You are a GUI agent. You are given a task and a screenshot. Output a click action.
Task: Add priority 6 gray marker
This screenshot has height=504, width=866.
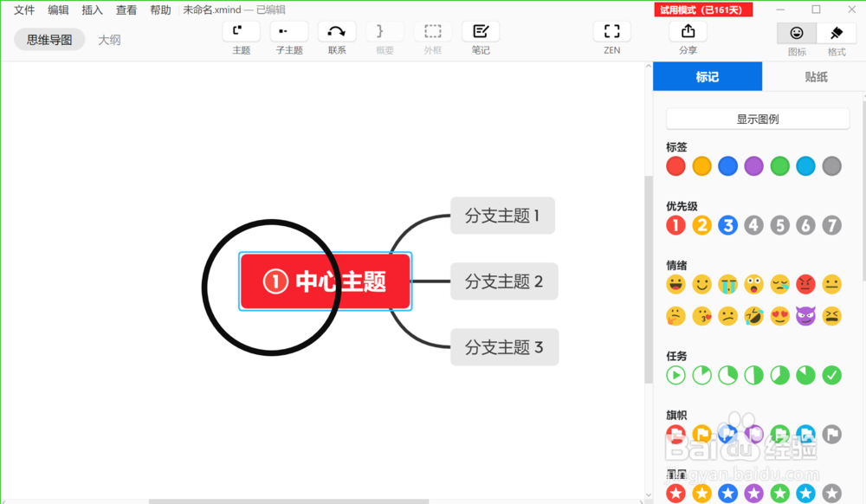[805, 225]
